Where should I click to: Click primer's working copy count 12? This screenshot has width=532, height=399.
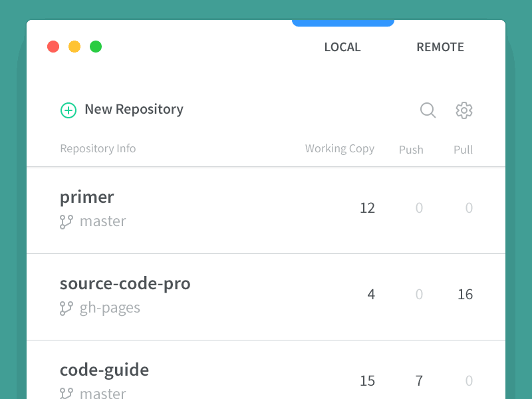pyautogui.click(x=367, y=208)
